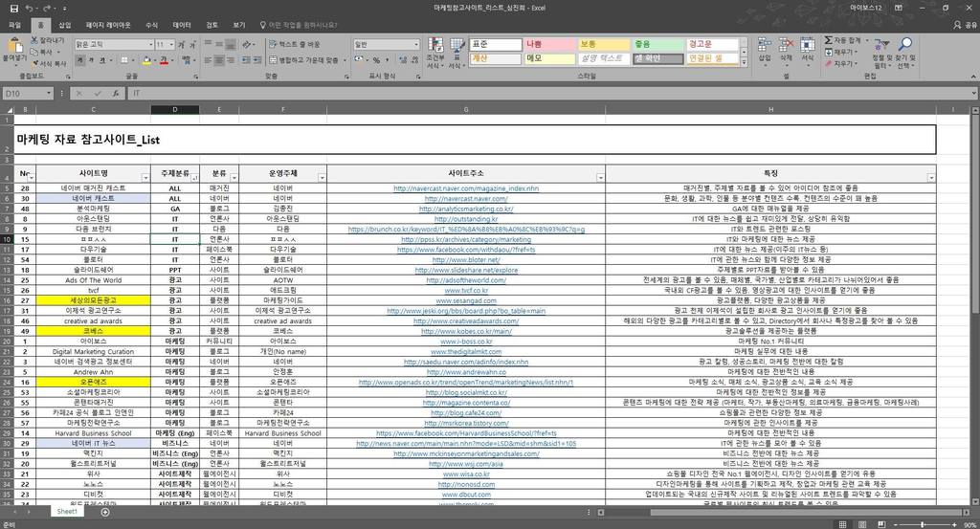Apply the 나쁨 (Bad) pink cell style
Screen dimensions: 980x529
click(x=549, y=44)
